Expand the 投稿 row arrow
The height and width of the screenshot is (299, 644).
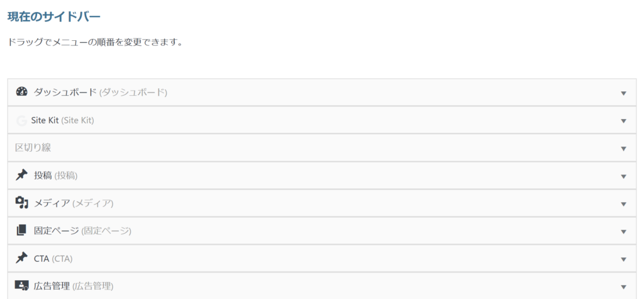623,176
